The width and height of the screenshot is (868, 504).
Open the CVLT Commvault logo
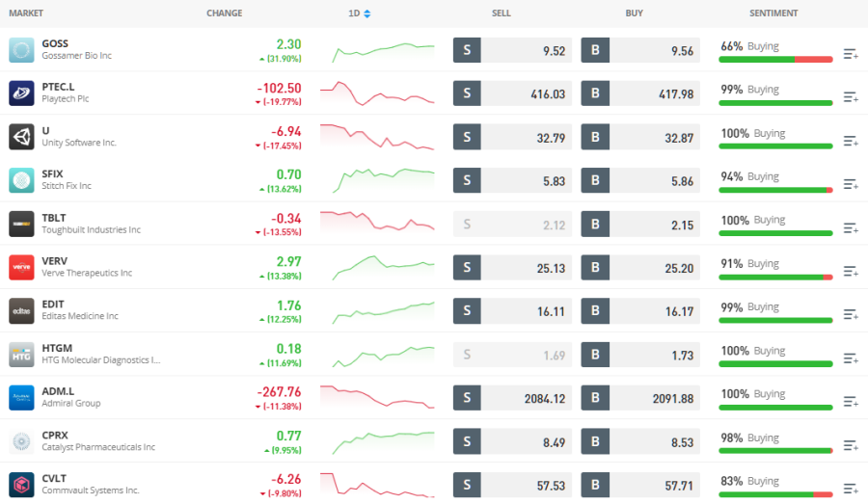pyautogui.click(x=21, y=485)
